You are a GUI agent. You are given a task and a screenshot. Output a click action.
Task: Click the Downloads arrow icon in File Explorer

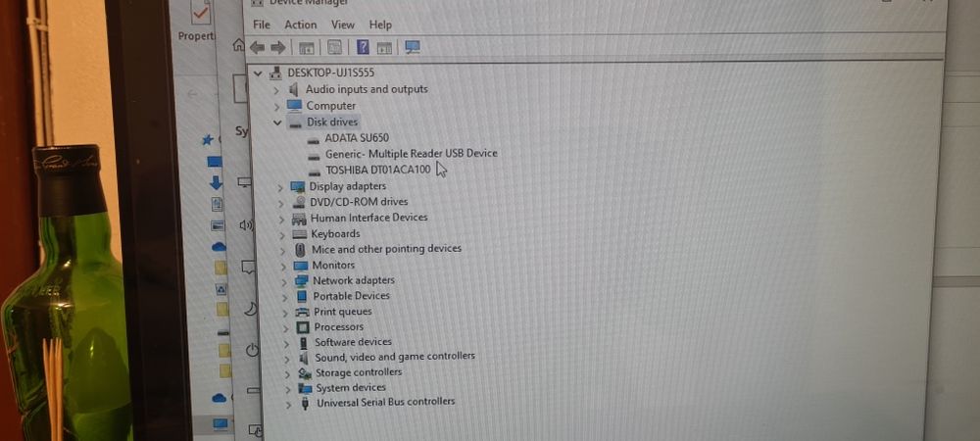(216, 182)
